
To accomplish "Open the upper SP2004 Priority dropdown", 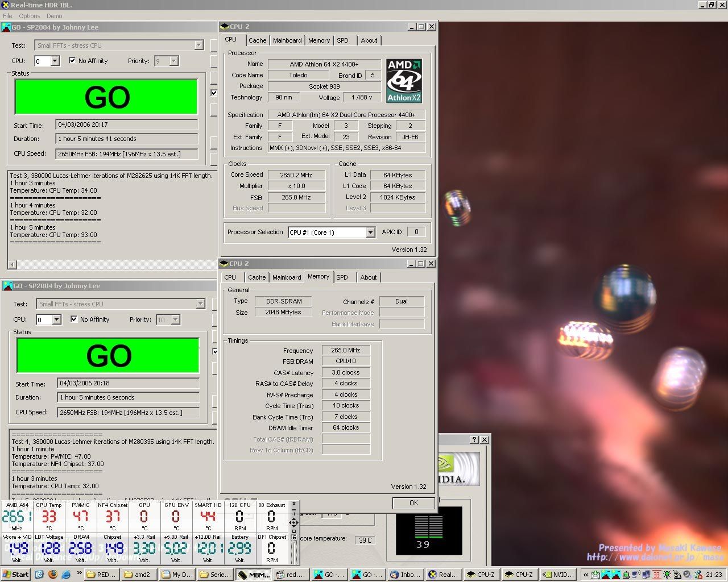I will (x=174, y=61).
